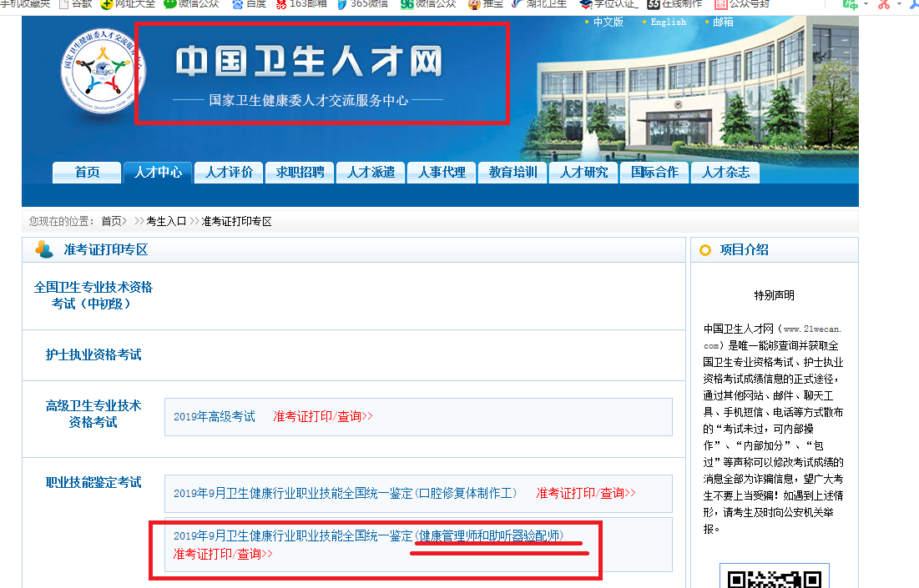Click the 项目介绍 panel heading
The image size is (919, 588).
[x=745, y=250]
